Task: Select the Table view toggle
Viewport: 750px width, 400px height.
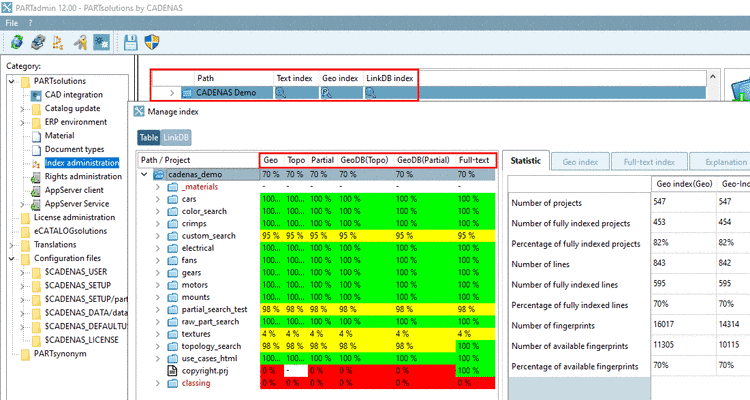Action: pos(149,138)
